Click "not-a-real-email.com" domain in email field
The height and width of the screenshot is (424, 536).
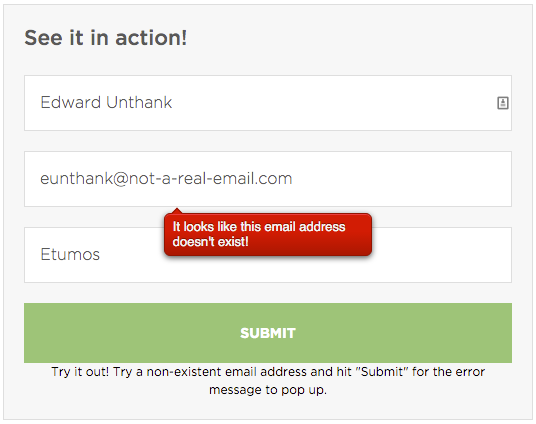coord(210,178)
